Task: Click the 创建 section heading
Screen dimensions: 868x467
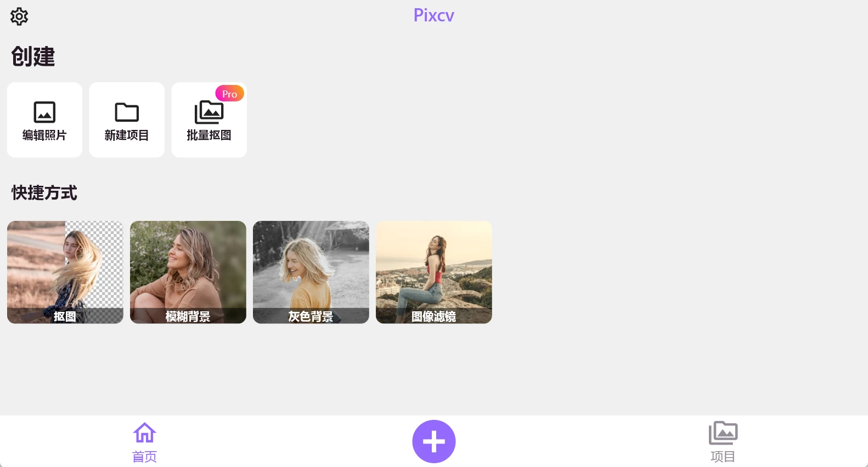Action: click(x=33, y=56)
